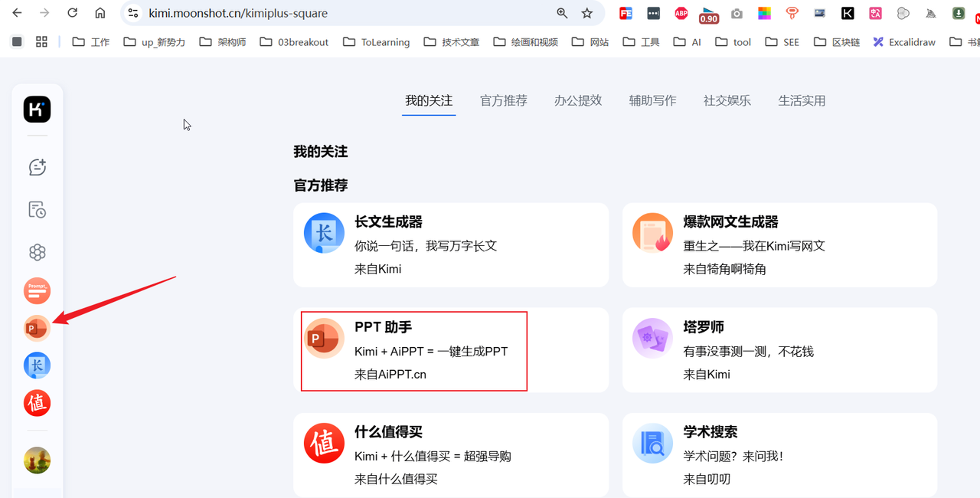This screenshot has height=498, width=980.
Task: Open the FE extension icon
Action: (x=626, y=13)
